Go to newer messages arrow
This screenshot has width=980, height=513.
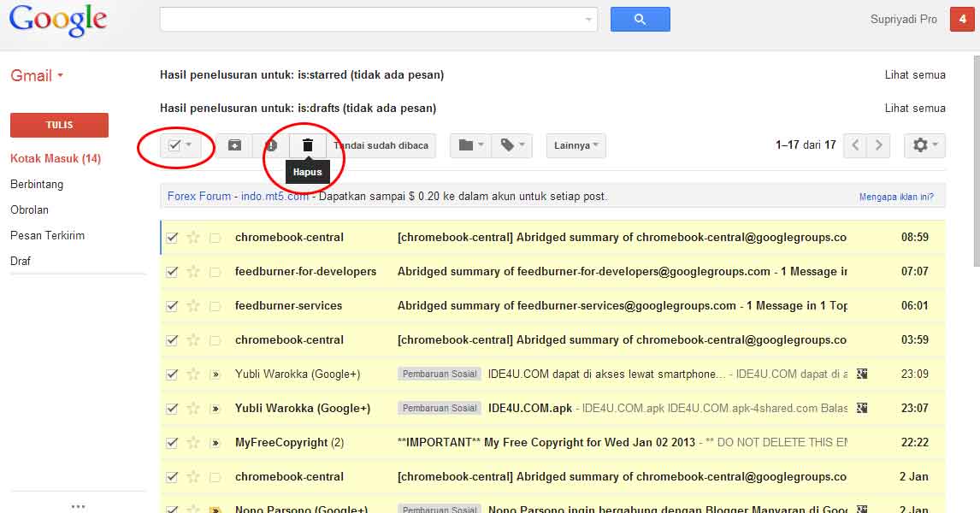click(x=855, y=145)
